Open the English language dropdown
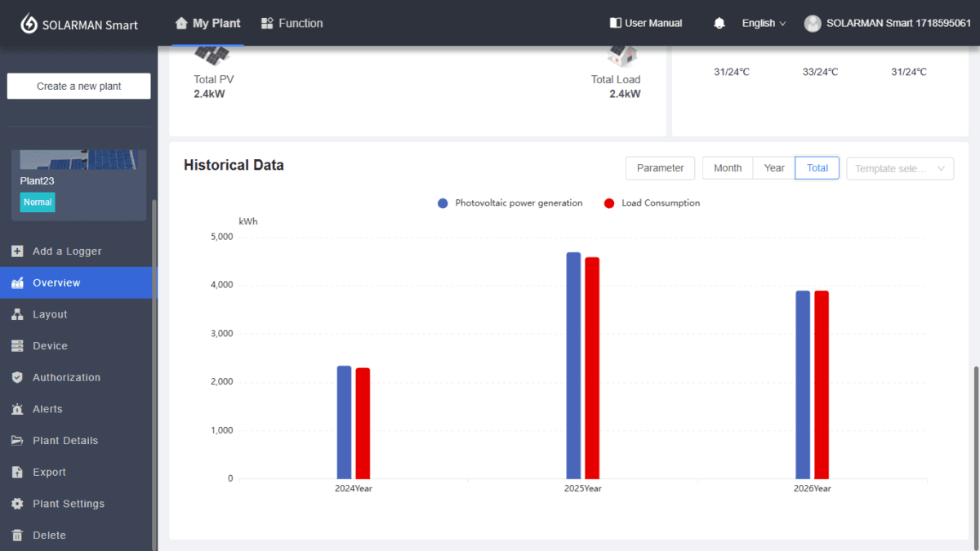 tap(764, 23)
